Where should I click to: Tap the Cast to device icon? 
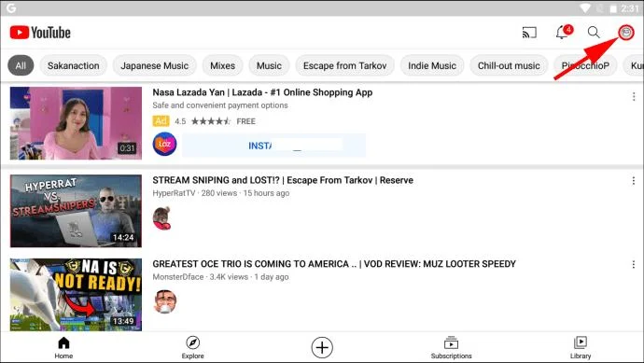point(529,33)
